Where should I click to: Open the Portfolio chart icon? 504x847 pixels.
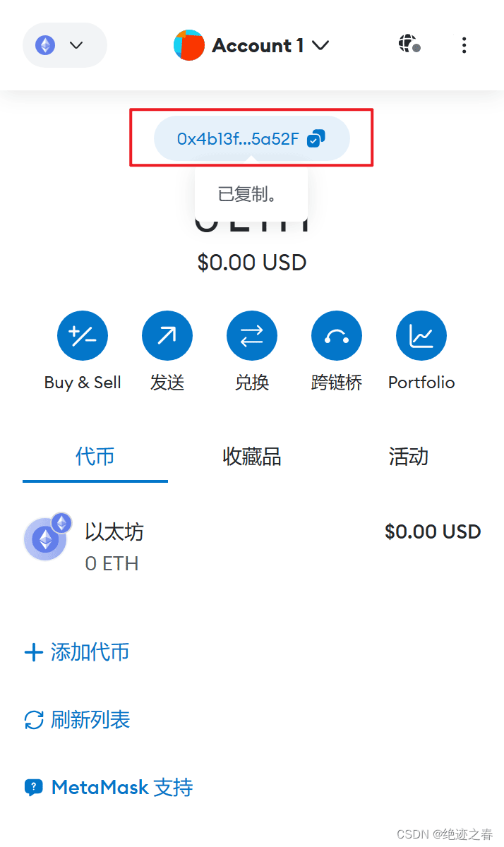coord(421,335)
